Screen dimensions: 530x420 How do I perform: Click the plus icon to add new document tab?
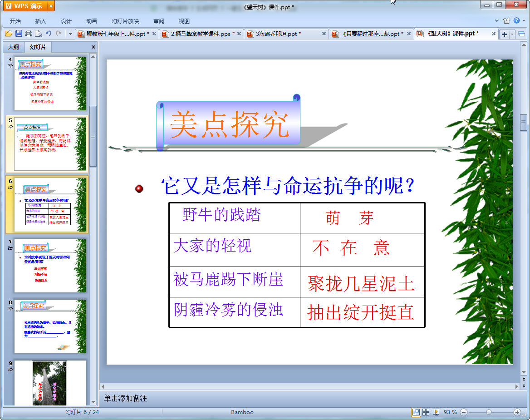pyautogui.click(x=504, y=34)
